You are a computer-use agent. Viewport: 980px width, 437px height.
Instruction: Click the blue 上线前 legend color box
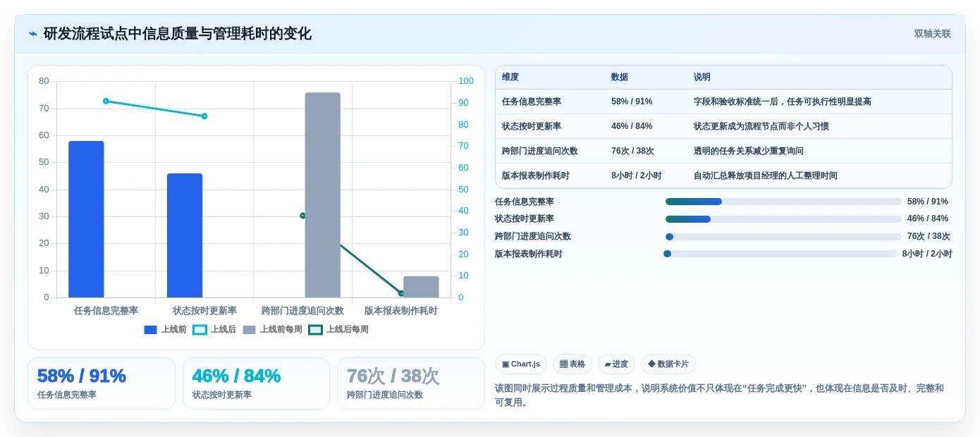pos(150,329)
